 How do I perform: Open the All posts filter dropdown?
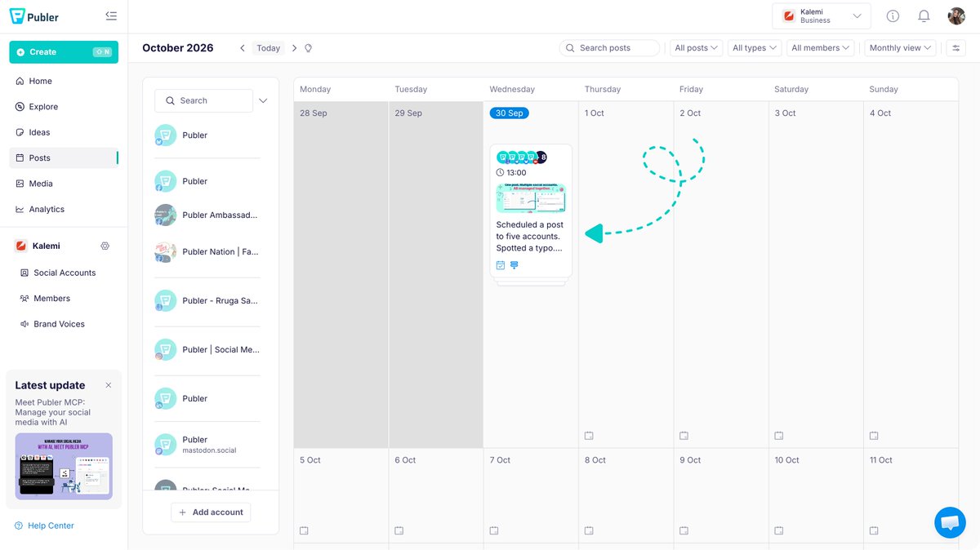point(697,48)
